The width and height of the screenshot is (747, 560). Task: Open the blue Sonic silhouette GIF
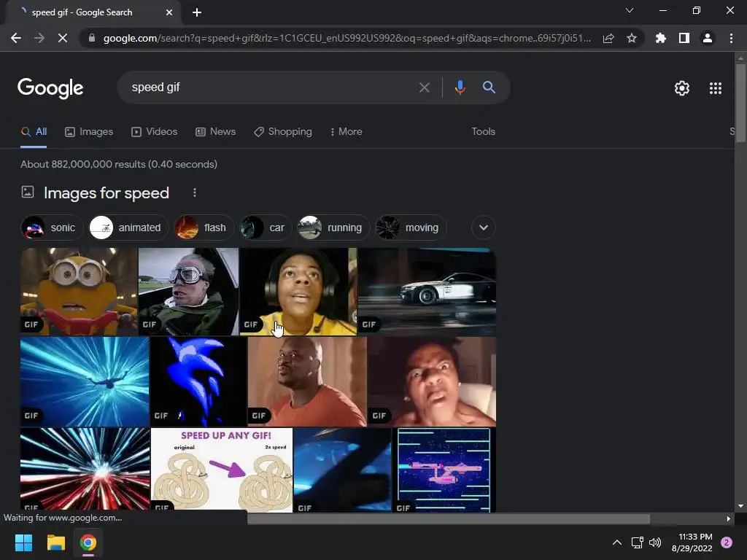pos(198,381)
